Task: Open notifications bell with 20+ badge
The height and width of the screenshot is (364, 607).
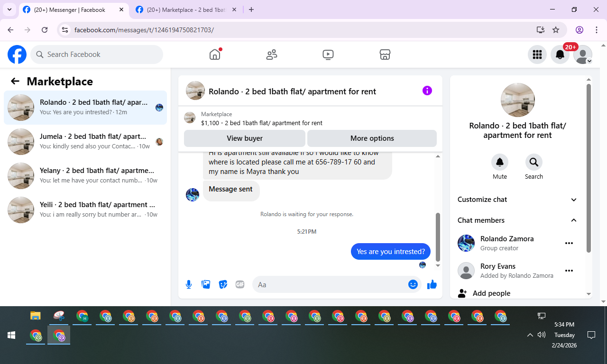Action: coord(560,55)
